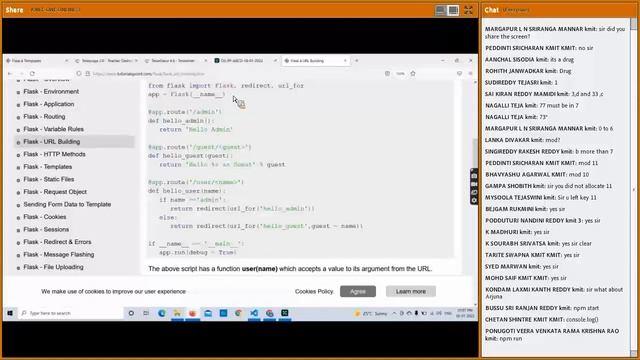
Task: Go back in the browser
Action: (10, 73)
